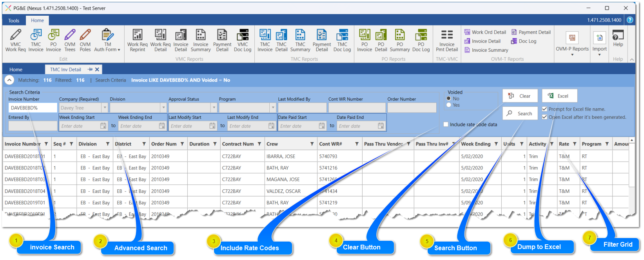
Task: Click the OVM Trees icon
Action: coord(70,40)
